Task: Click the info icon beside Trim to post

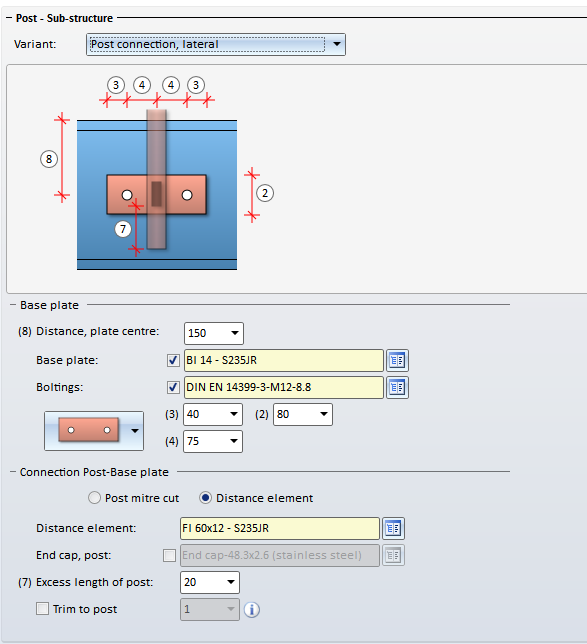Action: [x=252, y=610]
